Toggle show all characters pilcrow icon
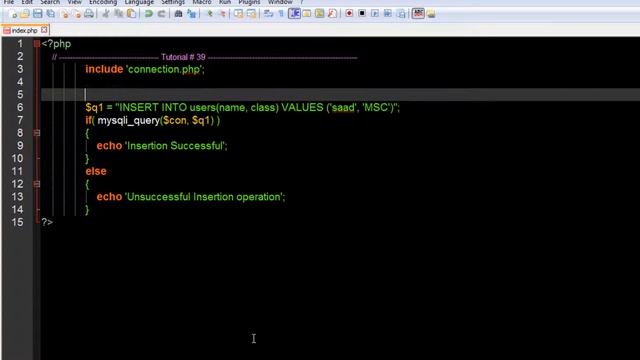The image size is (640, 360). [x=281, y=14]
